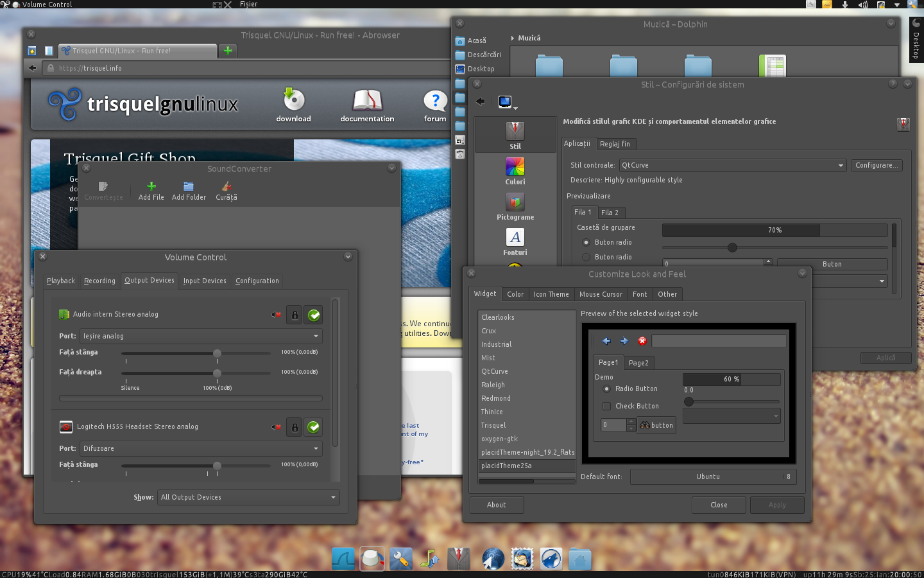Select the QtCurve theme in the widget list
The image size is (924, 578).
495,372
